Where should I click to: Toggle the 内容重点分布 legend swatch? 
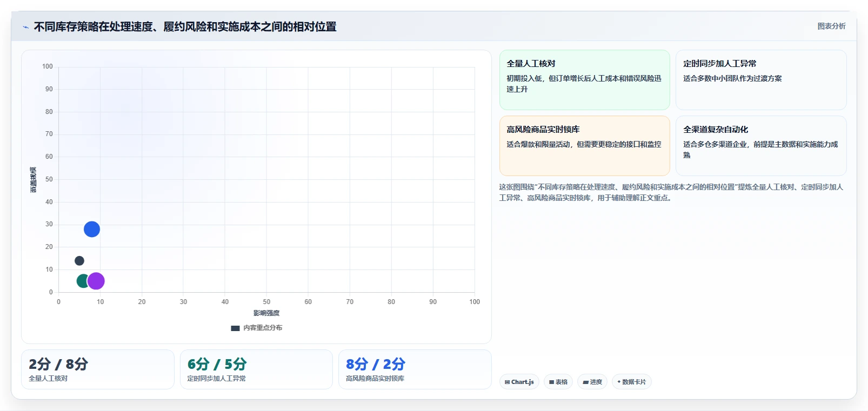tap(235, 328)
